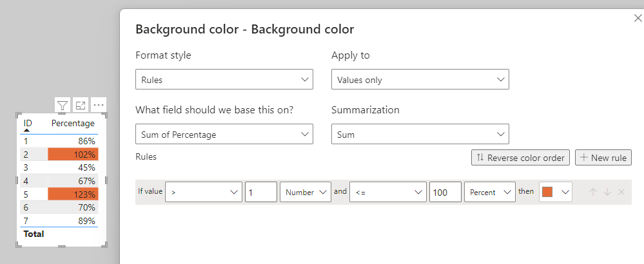Select the highlighted 102% cell
The width and height of the screenshot is (644, 264).
73,155
